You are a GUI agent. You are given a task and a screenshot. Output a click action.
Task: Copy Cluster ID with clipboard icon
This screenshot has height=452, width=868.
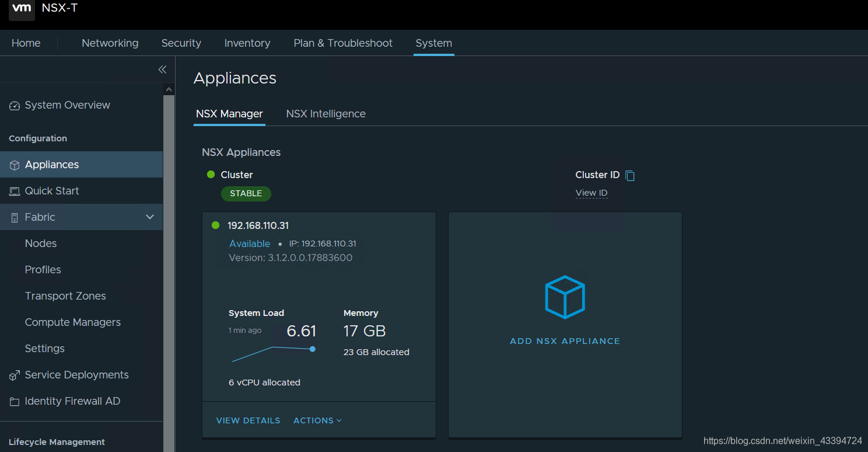tap(630, 175)
